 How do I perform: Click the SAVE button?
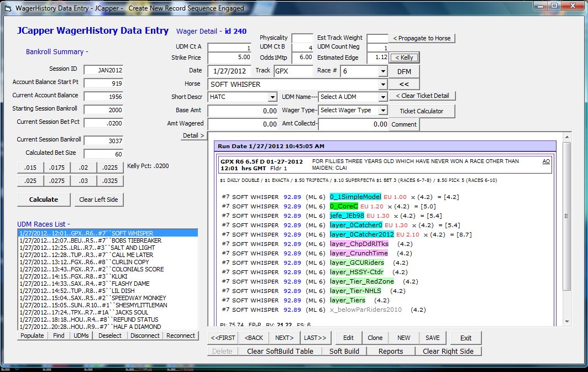coord(432,338)
